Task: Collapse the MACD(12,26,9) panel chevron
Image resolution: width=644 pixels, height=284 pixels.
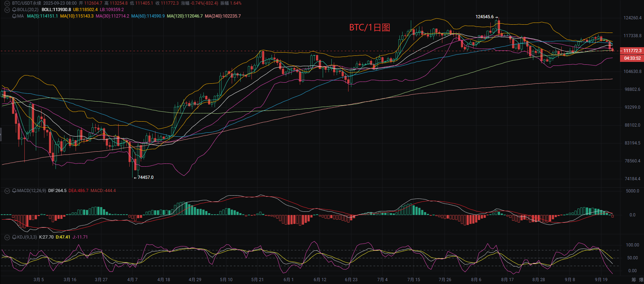Action: point(7,191)
